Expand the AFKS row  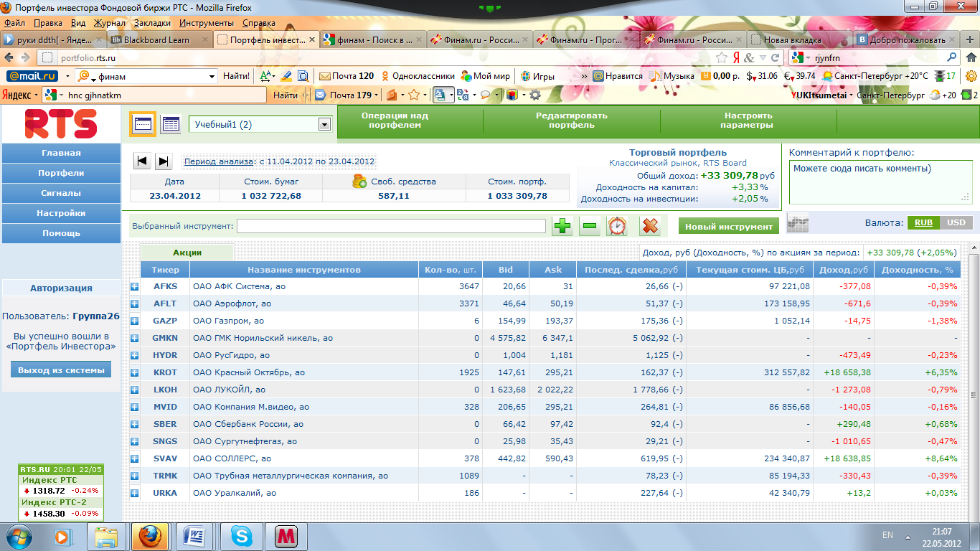pos(134,286)
